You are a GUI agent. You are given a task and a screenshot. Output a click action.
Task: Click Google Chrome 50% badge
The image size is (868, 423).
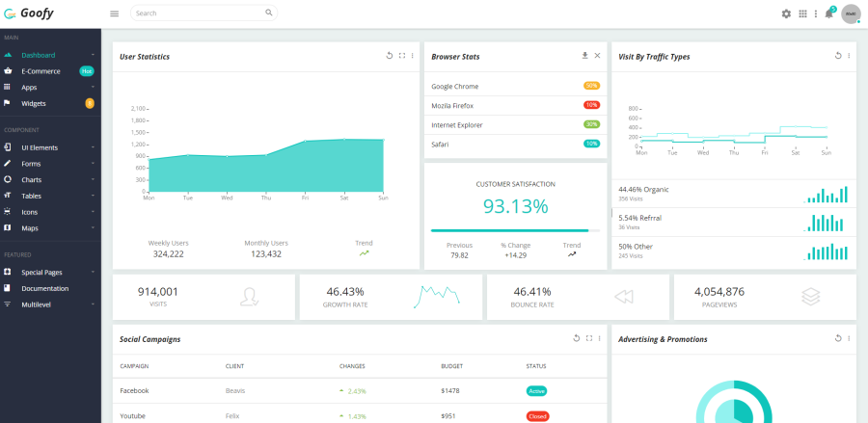point(592,86)
